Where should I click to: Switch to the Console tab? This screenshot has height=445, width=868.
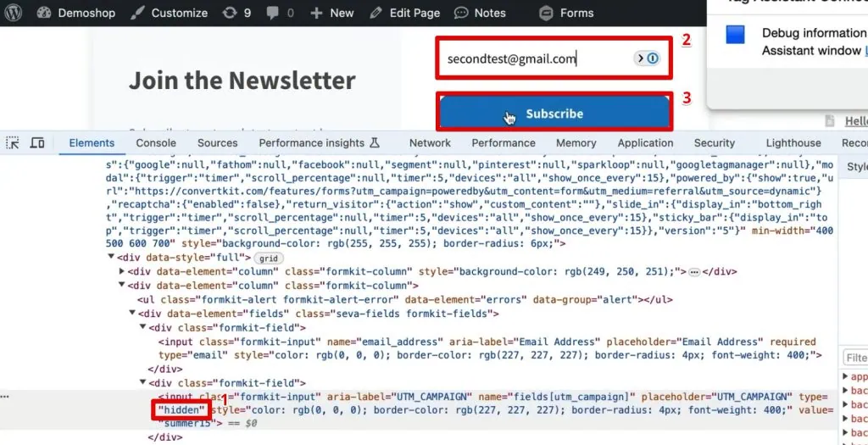156,142
